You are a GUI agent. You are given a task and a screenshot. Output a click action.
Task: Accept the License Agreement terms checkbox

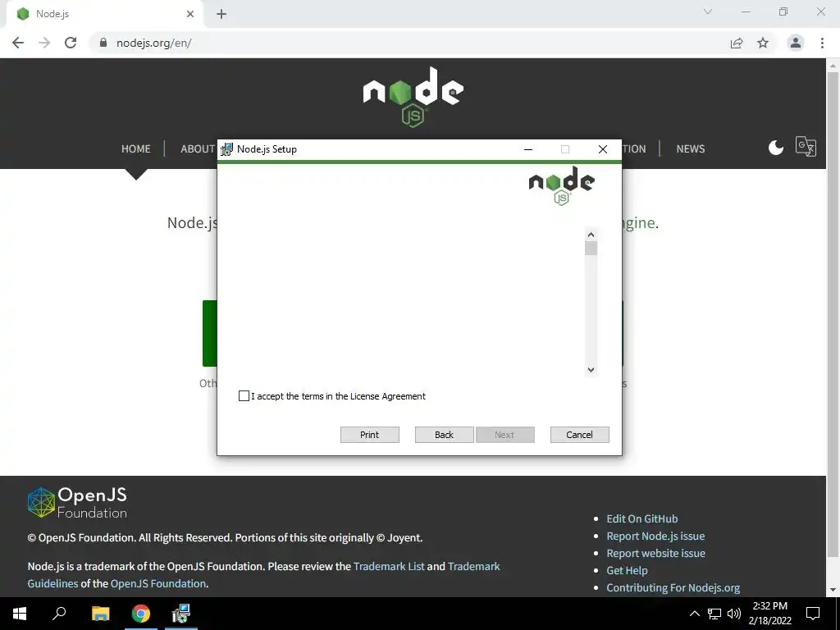(x=244, y=396)
